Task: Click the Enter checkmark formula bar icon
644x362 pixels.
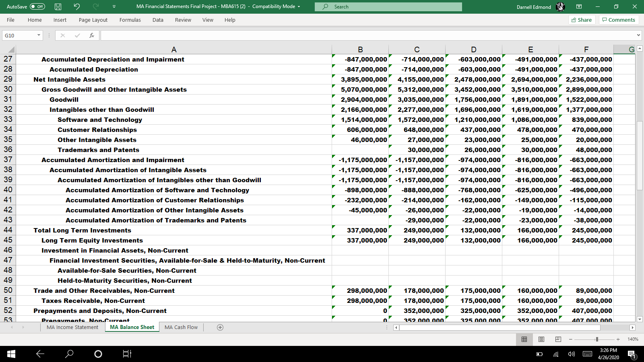Action: pyautogui.click(x=77, y=35)
